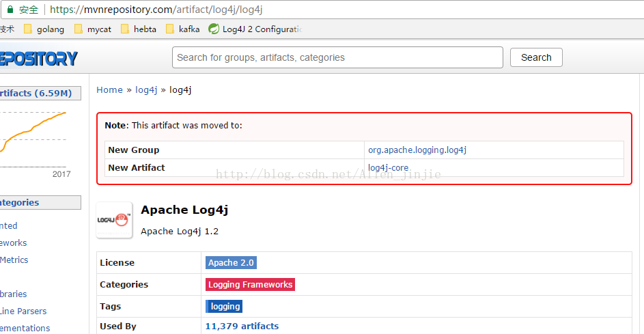This screenshot has width=644, height=334.
Task: Open the log4j group breadcrumb link
Action: point(146,90)
